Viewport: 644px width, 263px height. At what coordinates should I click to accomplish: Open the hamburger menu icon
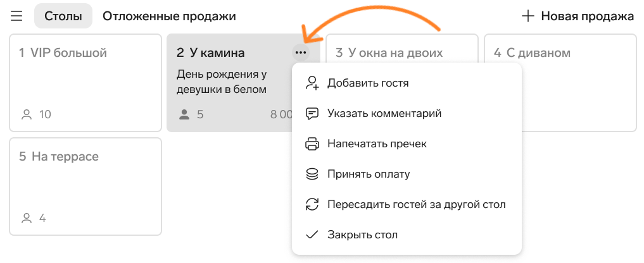17,16
